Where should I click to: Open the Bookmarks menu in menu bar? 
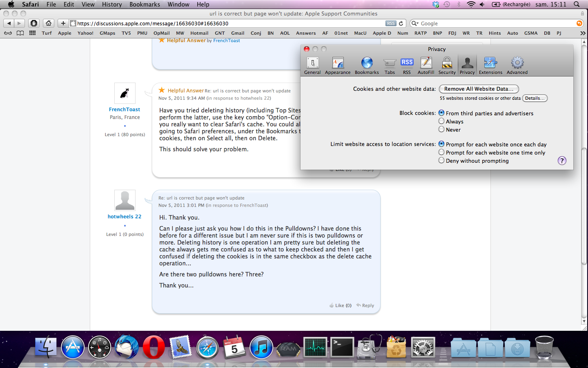145,4
